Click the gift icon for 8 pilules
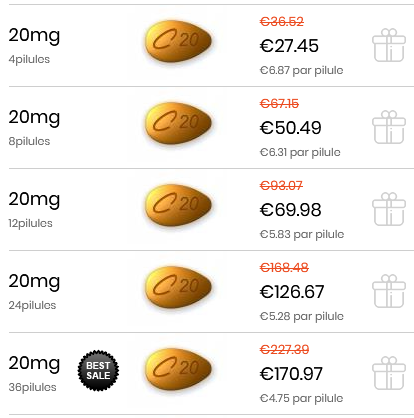The height and width of the screenshot is (418, 414). 389,127
